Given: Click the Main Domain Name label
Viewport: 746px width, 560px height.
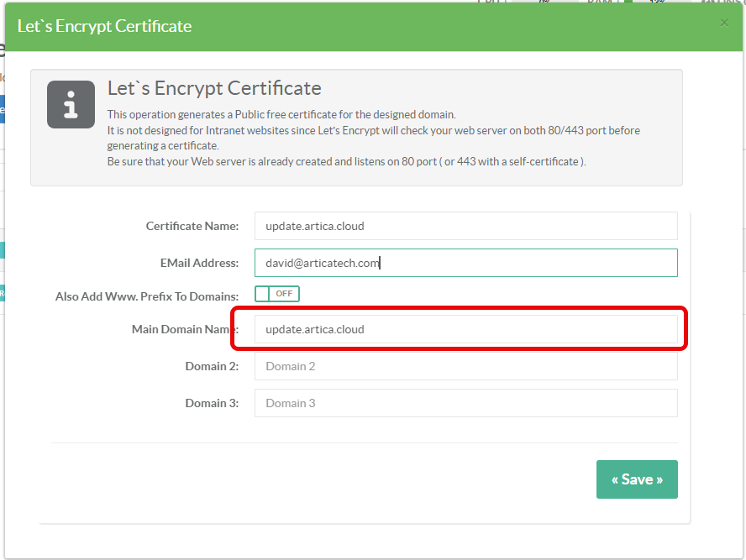Looking at the screenshot, I should click(180, 329).
